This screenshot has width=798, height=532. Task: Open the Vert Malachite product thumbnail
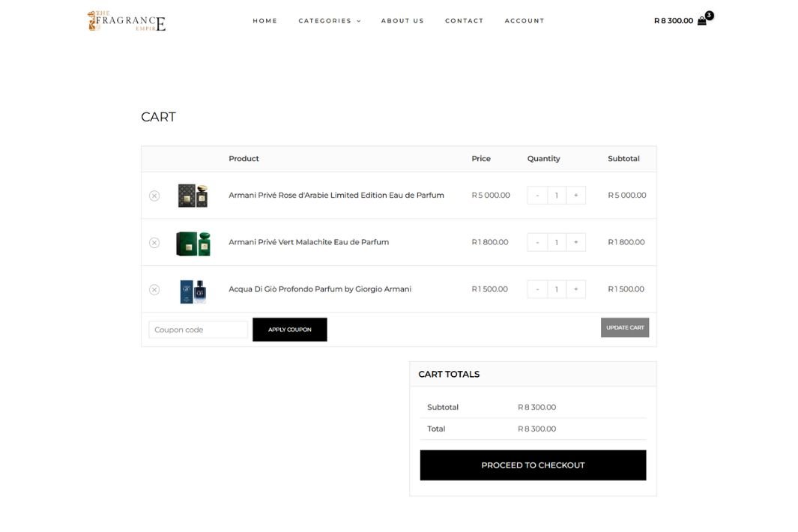click(193, 244)
